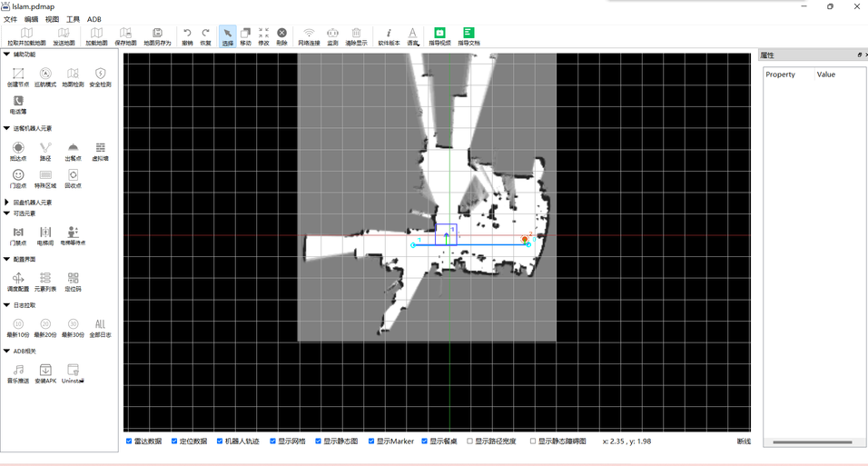The image size is (868, 466).
Task: Open the 语言 (language) dropdown
Action: tap(412, 36)
